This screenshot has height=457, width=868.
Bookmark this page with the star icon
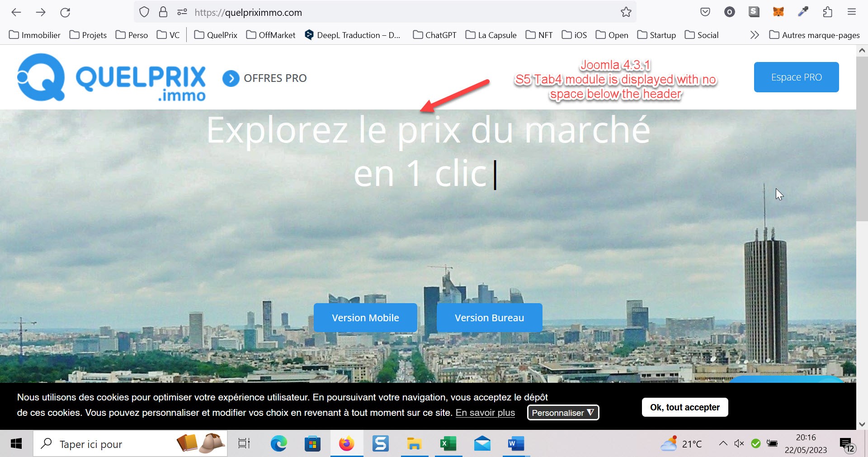626,12
